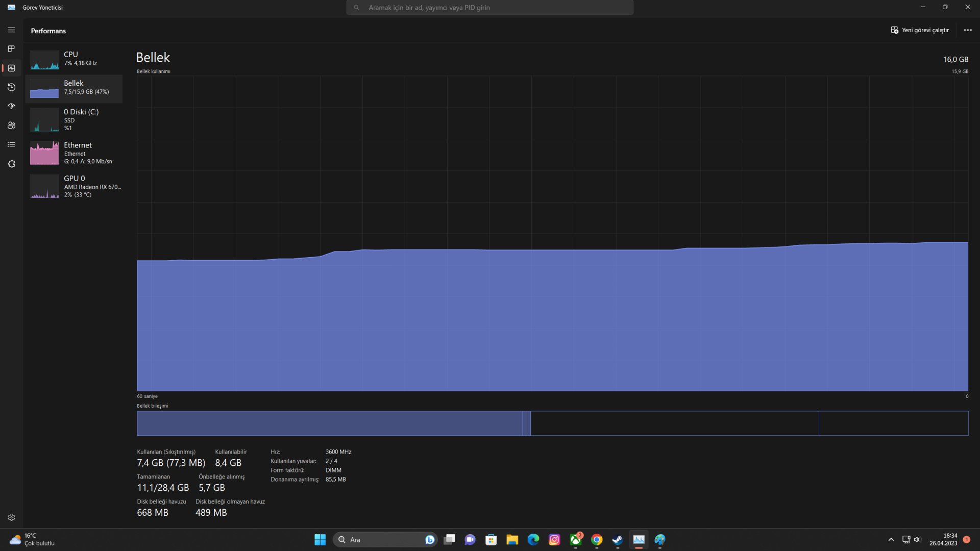This screenshot has height=551, width=980.
Task: Select the Bellek memory item
Action: [74, 88]
